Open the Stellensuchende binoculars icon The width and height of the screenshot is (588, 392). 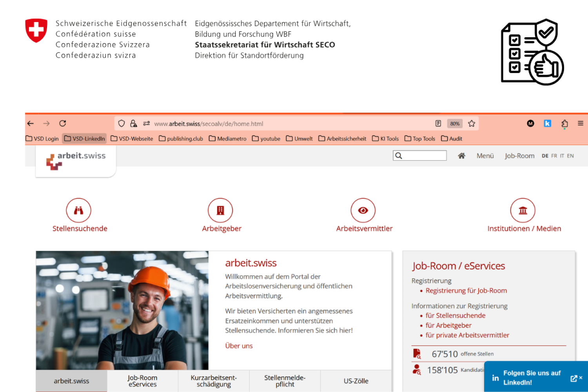(78, 211)
